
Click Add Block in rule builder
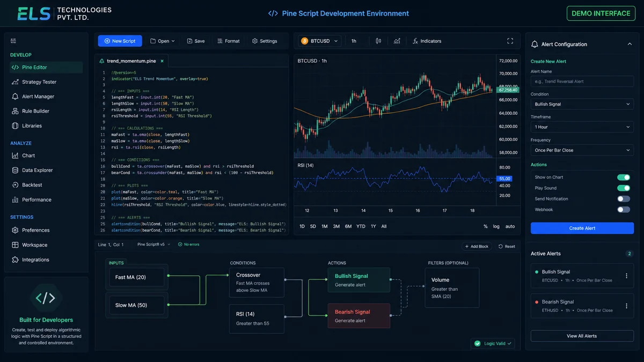pos(476,246)
